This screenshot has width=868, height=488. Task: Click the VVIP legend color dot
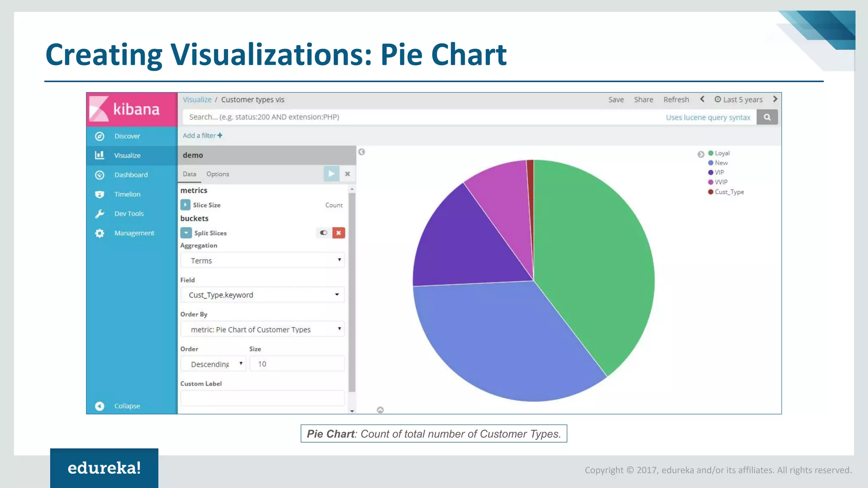(x=711, y=182)
